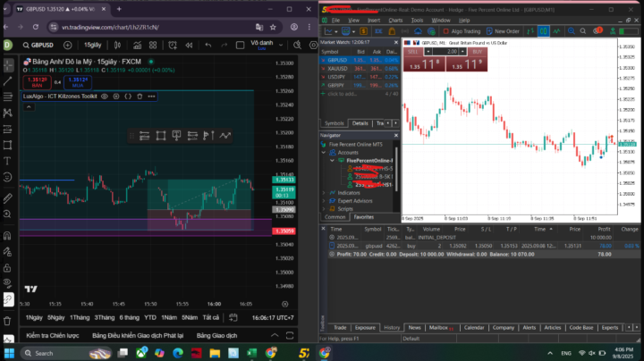644x361 pixels.
Task: Start bar replay with the rewind icon
Action: [189, 45]
